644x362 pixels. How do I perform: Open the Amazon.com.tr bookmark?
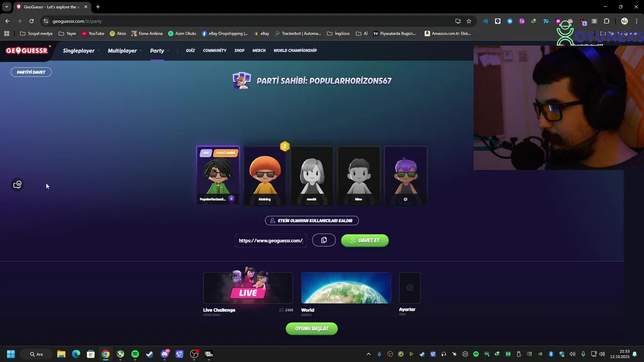tap(448, 34)
